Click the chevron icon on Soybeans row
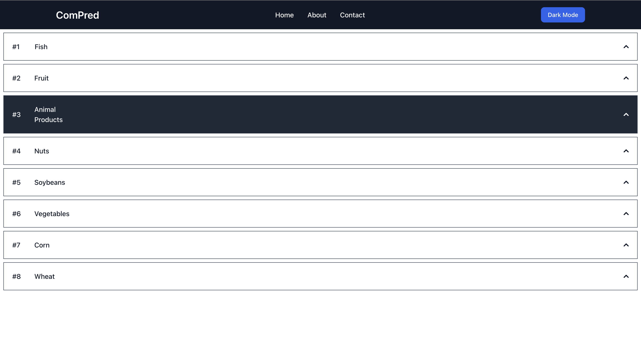This screenshot has height=364, width=641. [x=626, y=182]
